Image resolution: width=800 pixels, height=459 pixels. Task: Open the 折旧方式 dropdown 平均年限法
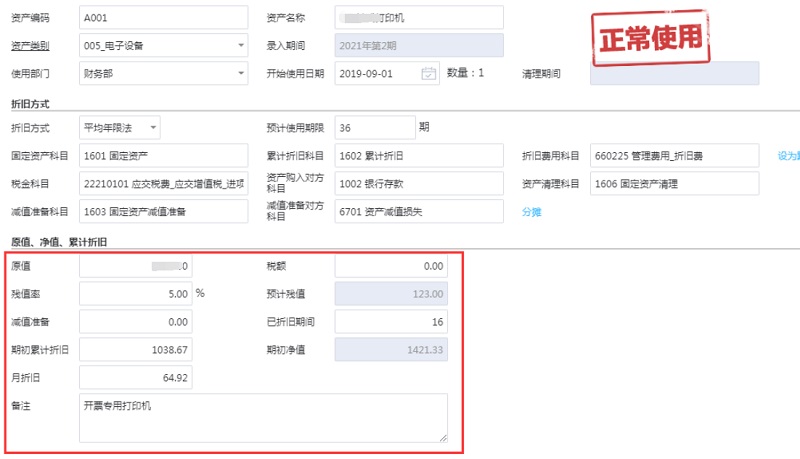coord(153,128)
